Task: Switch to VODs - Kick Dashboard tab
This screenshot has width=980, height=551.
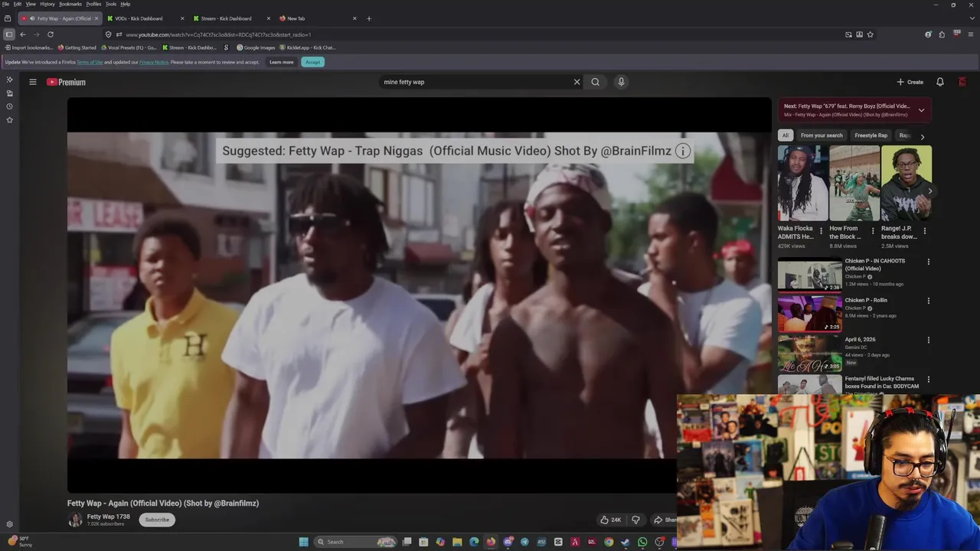Action: coord(145,18)
